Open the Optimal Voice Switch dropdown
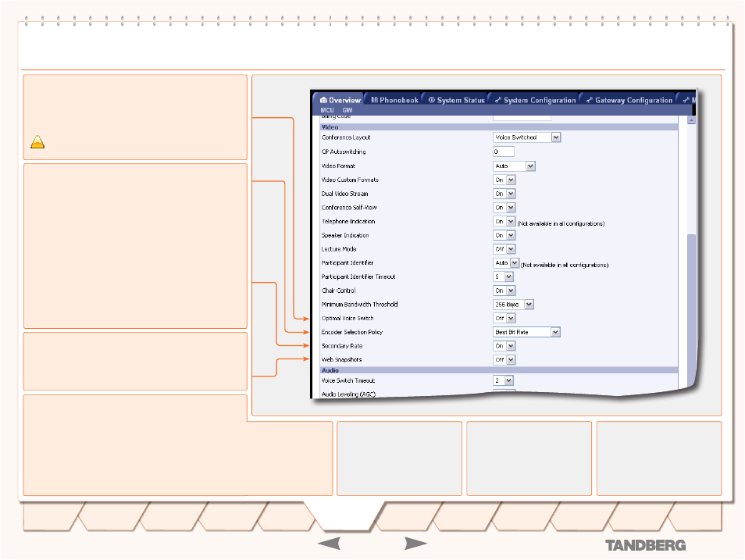This screenshot has width=745, height=560. [504, 318]
